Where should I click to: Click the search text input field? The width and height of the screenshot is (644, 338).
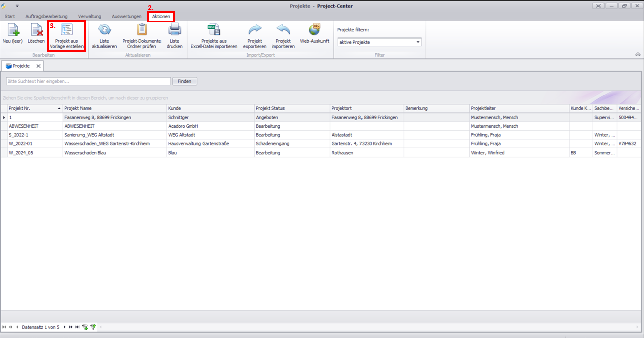(88, 81)
